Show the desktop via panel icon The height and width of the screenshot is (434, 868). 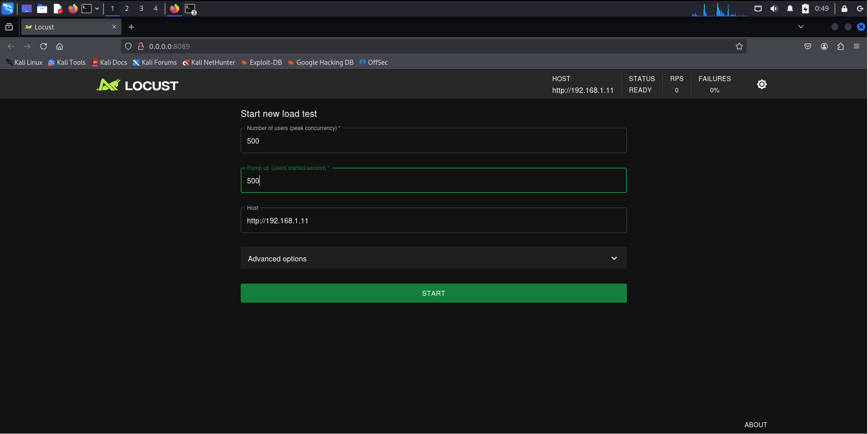point(27,8)
